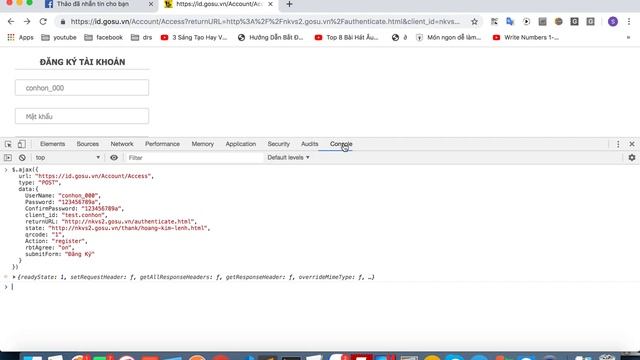The image size is (640, 360).
Task: Bookmark this page with star icon
Action: [474, 22]
